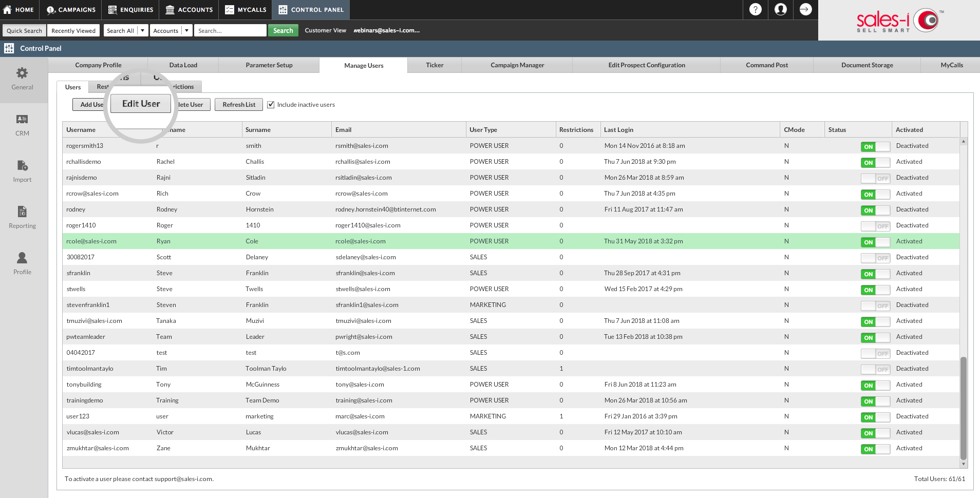Open the Enquiries section icon
980x498 pixels.
[112, 10]
